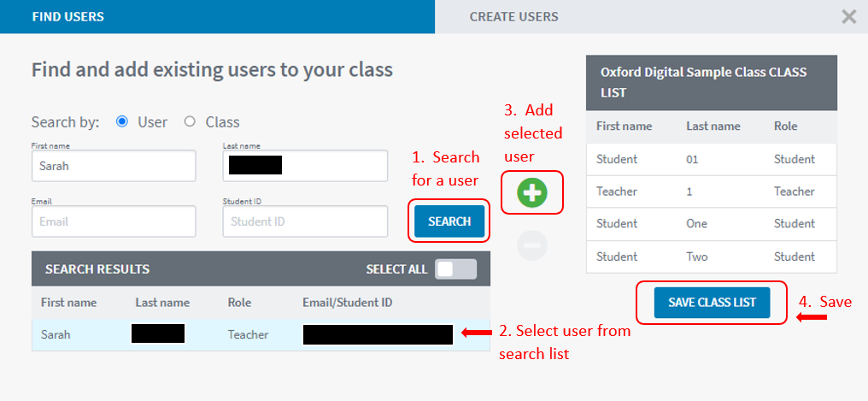Click the Save Class List button
868x401 pixels.
[x=712, y=303]
